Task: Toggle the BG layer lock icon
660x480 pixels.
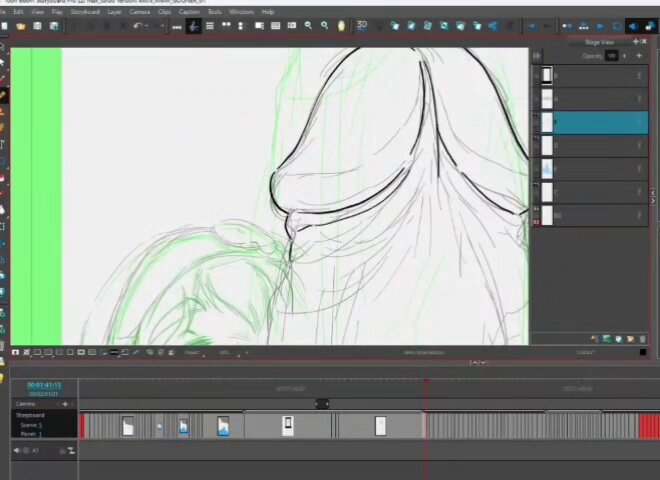Action: [536, 222]
